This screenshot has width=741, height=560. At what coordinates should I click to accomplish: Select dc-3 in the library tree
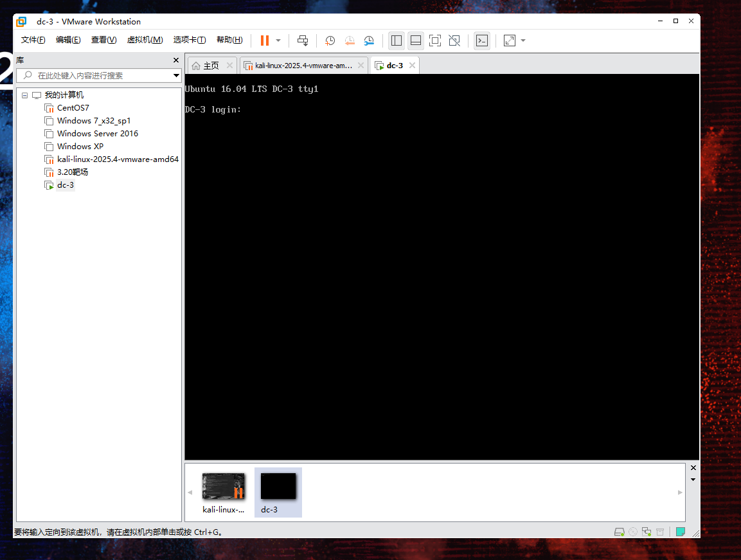pos(65,185)
